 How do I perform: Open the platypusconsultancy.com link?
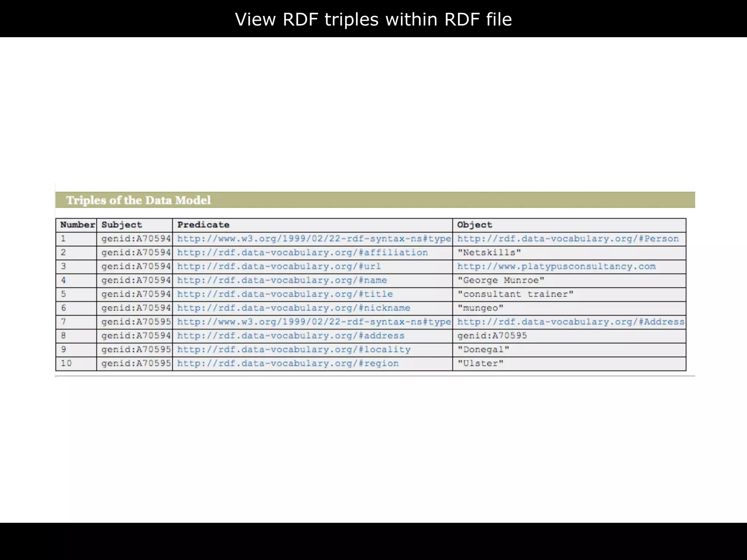tap(556, 267)
